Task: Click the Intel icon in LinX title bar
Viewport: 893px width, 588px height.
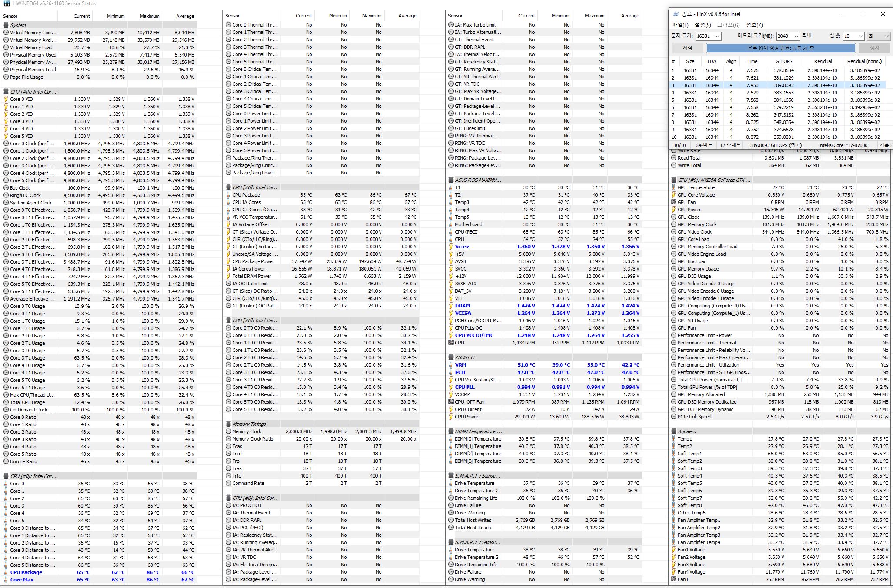Action: pyautogui.click(x=676, y=14)
